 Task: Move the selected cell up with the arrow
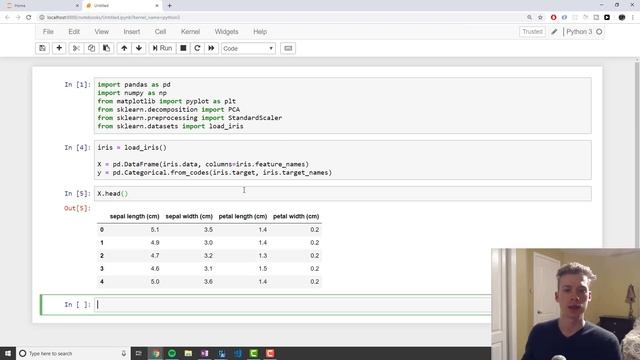pos(124,48)
